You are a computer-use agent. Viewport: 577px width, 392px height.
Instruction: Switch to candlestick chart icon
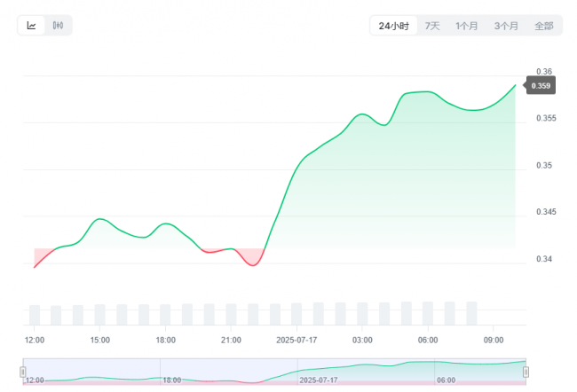pos(58,26)
